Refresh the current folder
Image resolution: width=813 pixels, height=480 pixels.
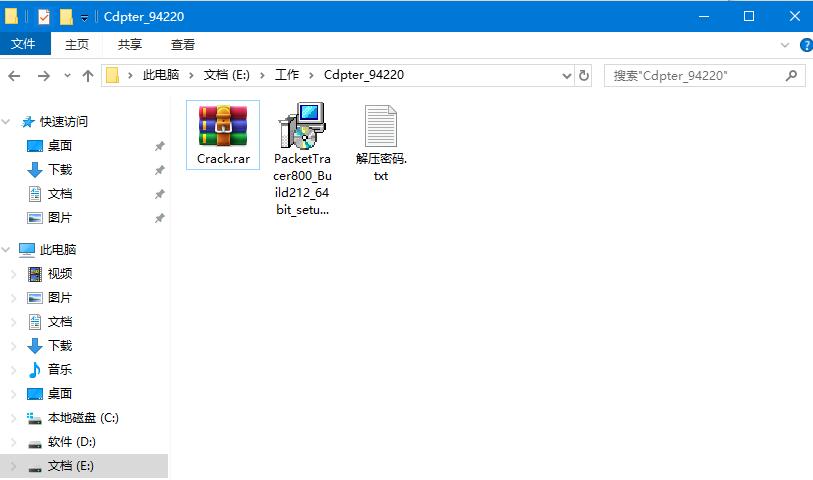click(584, 76)
